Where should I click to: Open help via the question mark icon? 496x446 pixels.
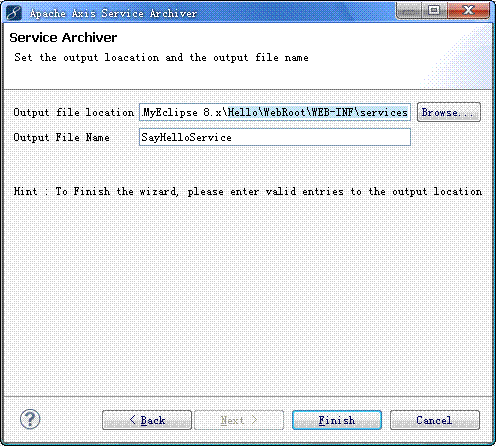(x=30, y=419)
